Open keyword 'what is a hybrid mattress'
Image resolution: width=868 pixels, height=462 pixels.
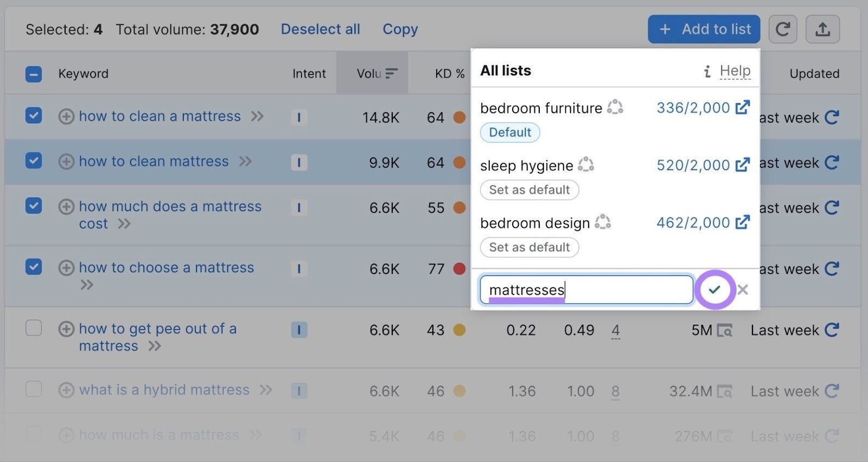[164, 389]
